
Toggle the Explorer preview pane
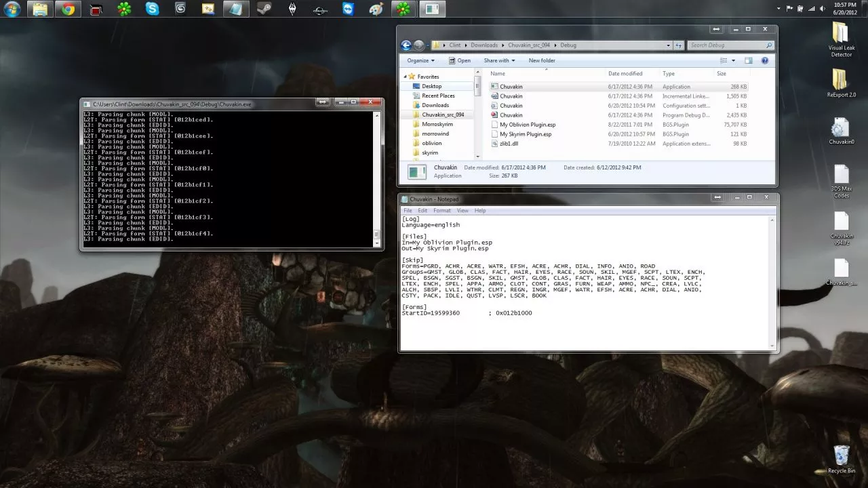click(749, 60)
